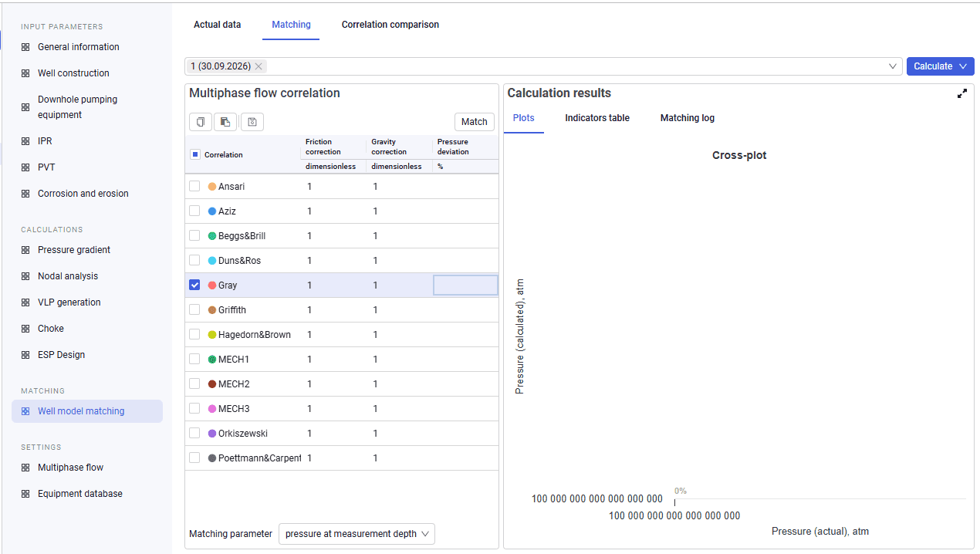Image resolution: width=980 pixels, height=554 pixels.
Task: Go to Well model matching page
Action: click(87, 411)
